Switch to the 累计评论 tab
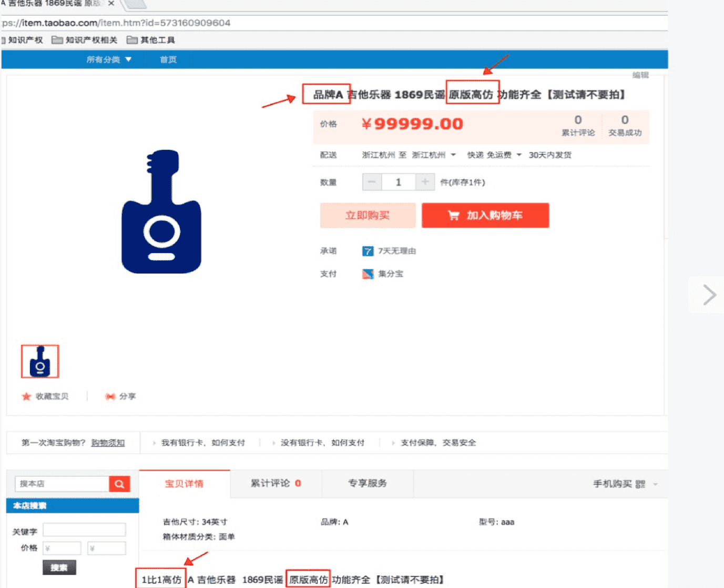Image resolution: width=724 pixels, height=588 pixels. (276, 483)
